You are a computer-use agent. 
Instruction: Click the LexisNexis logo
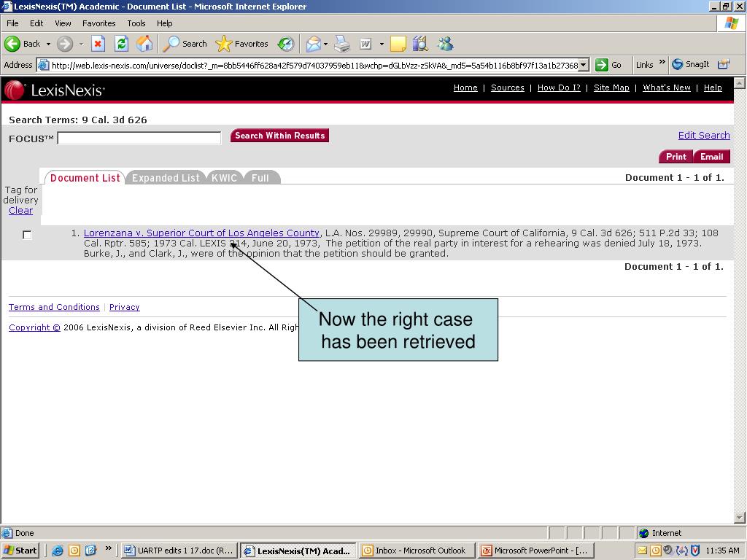coord(54,90)
